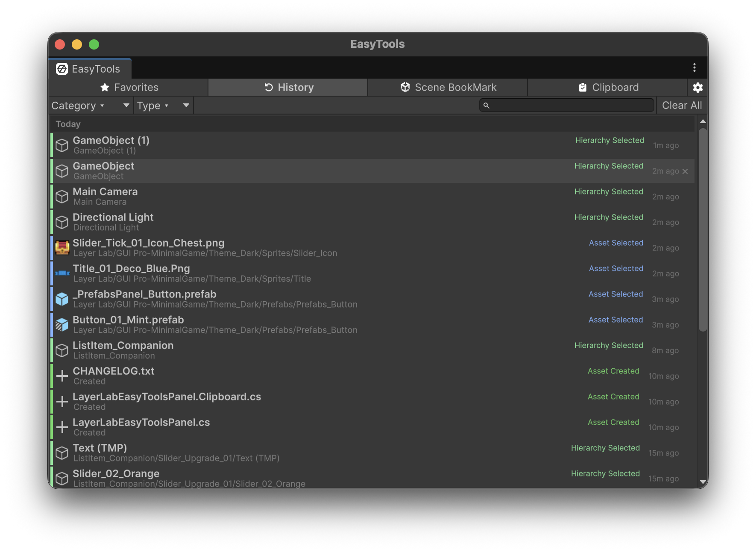The width and height of the screenshot is (756, 552).
Task: Select the Main Camera history entry
Action: (x=372, y=197)
